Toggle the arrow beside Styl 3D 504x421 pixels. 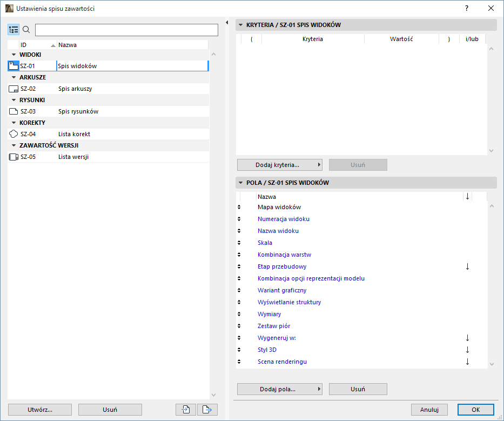click(x=467, y=349)
